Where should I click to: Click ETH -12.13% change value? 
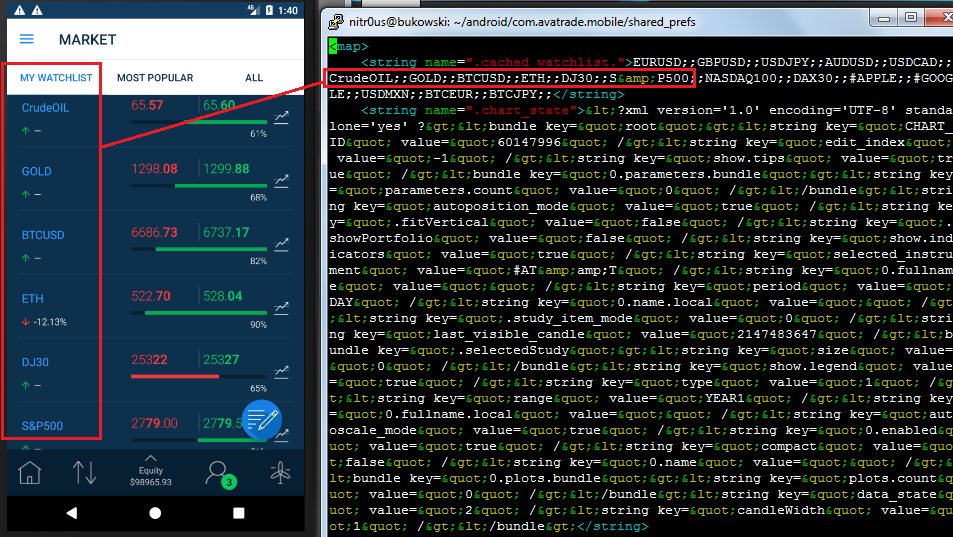click(50, 322)
